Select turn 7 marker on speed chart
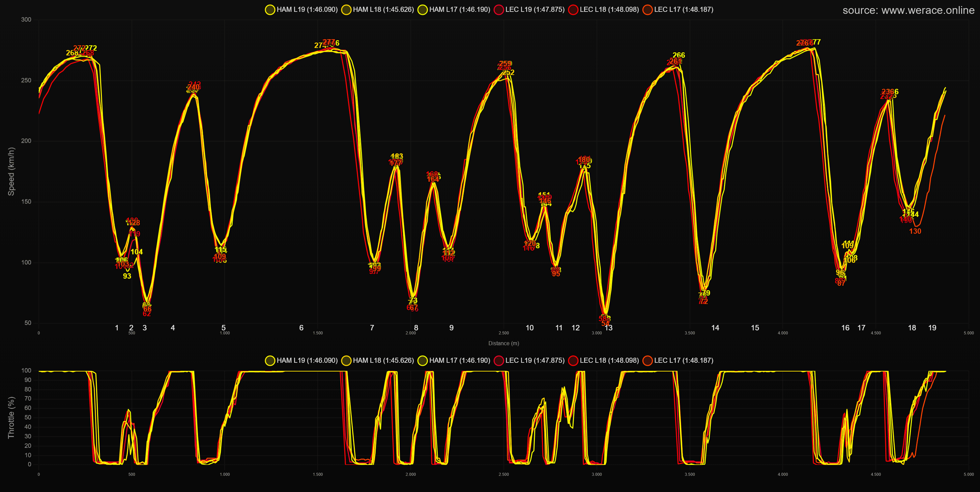The image size is (980, 492). click(x=372, y=328)
